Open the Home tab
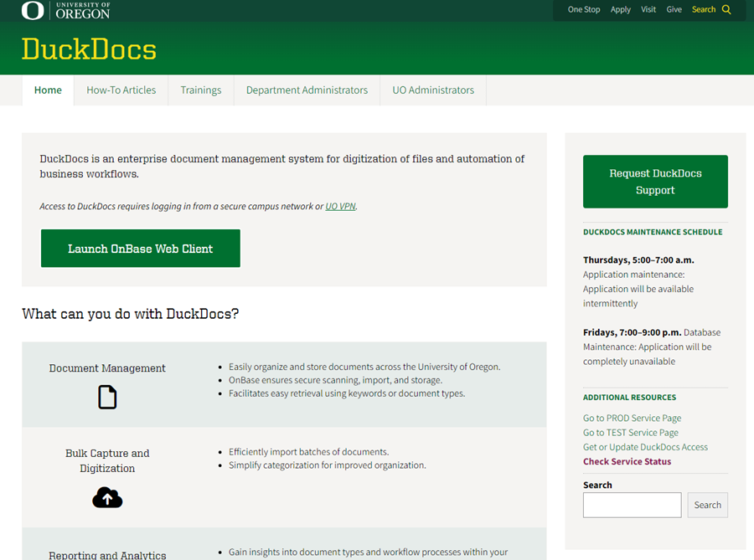Viewport: 754px width, 560px height. pyautogui.click(x=48, y=90)
